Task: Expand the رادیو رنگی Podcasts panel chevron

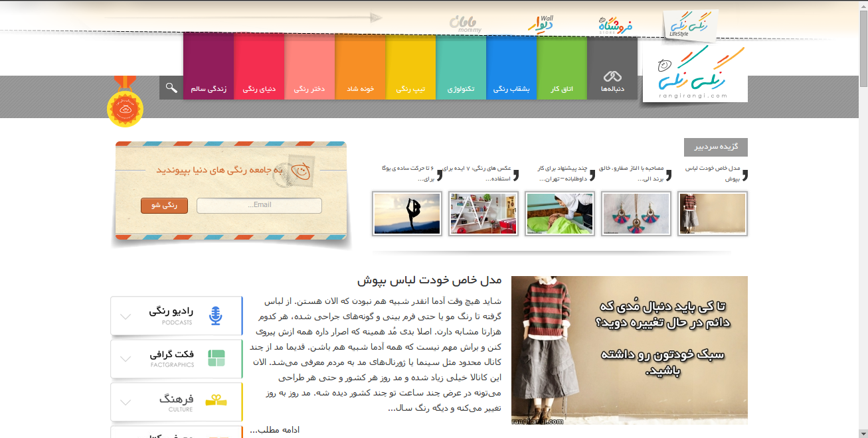Action: tap(126, 317)
